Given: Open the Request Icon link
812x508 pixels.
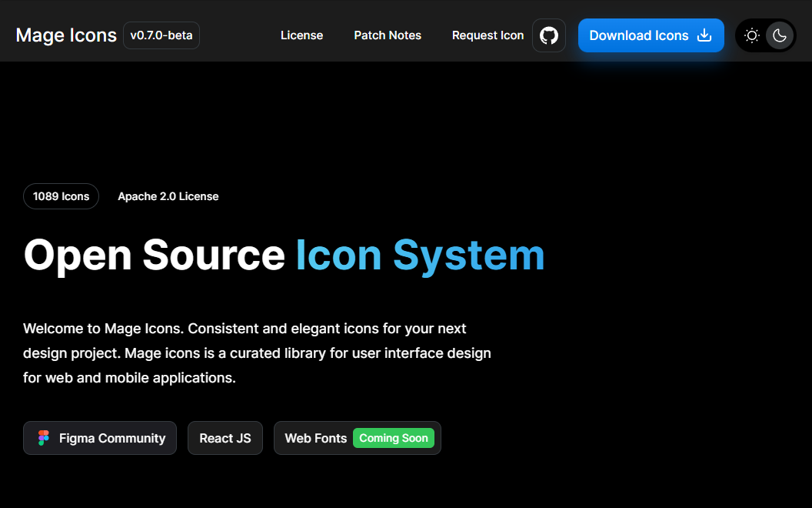Looking at the screenshot, I should 488,35.
